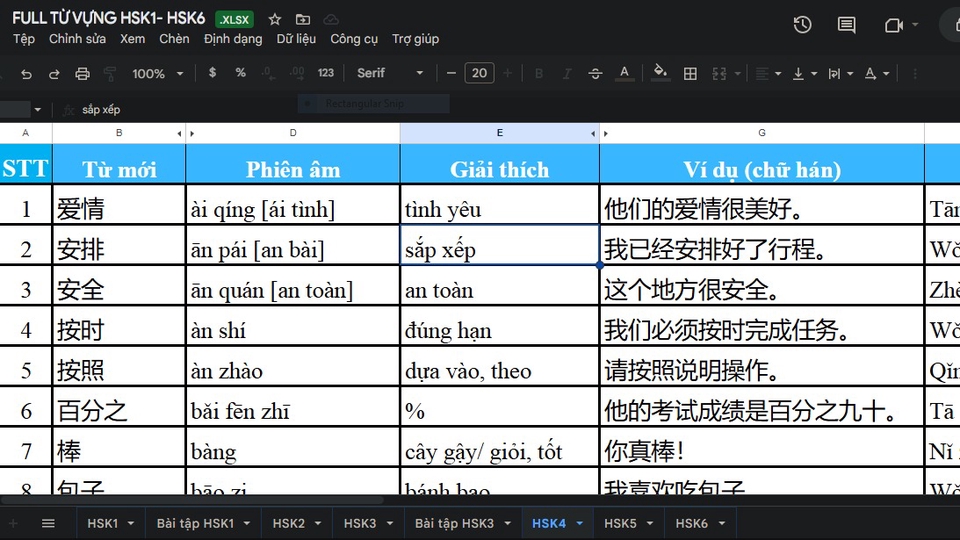Open the fill color paint bucket

coord(659,72)
